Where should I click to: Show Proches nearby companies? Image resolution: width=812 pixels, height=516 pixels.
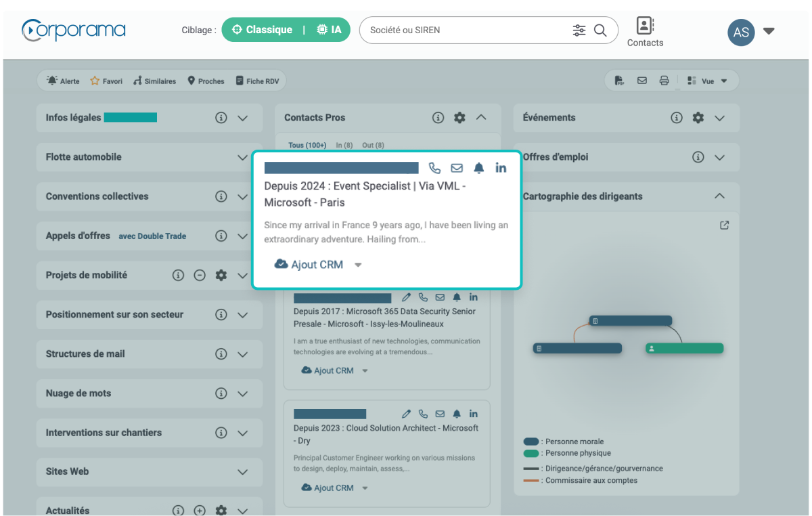coord(206,81)
